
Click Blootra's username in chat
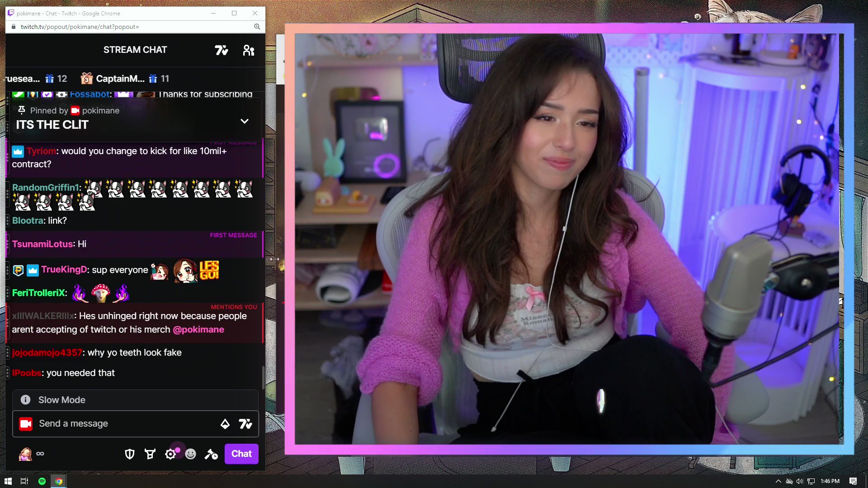point(28,221)
